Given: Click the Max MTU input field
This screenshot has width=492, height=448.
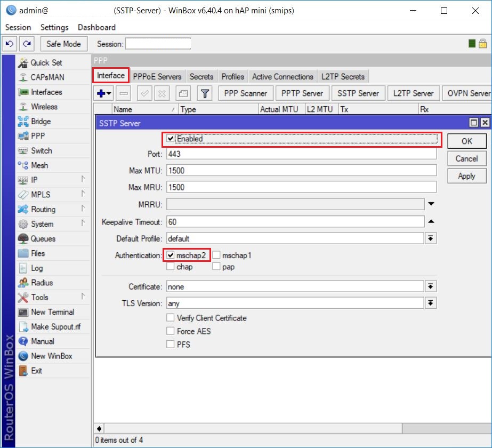Looking at the screenshot, I should pos(301,171).
